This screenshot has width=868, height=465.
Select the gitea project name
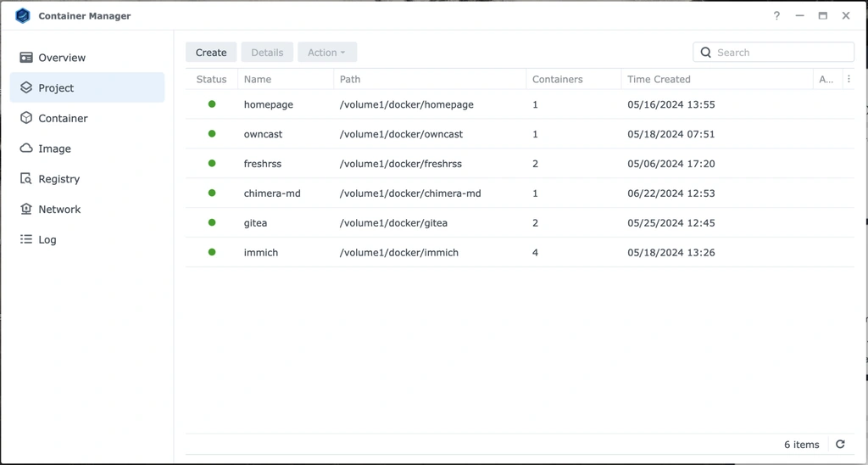(255, 223)
